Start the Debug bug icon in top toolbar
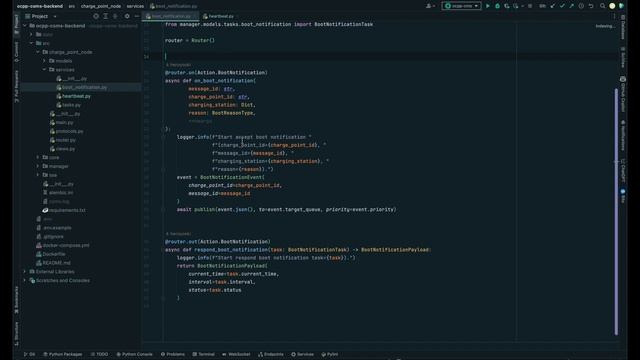 tap(497, 6)
